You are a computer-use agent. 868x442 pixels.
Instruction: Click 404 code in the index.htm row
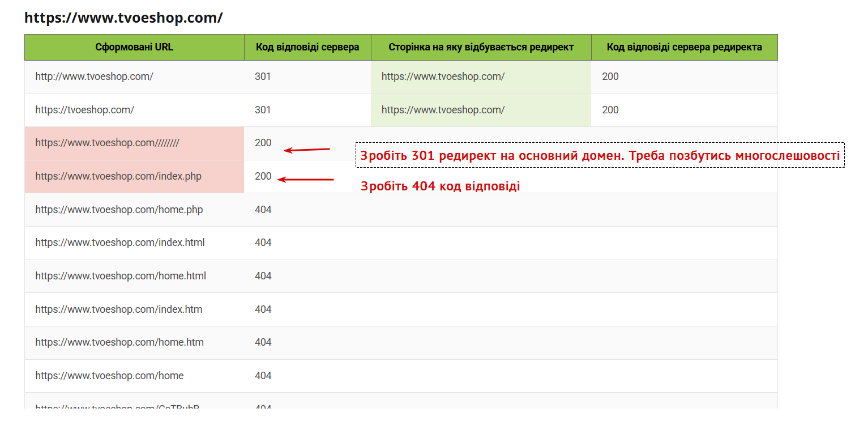click(263, 309)
